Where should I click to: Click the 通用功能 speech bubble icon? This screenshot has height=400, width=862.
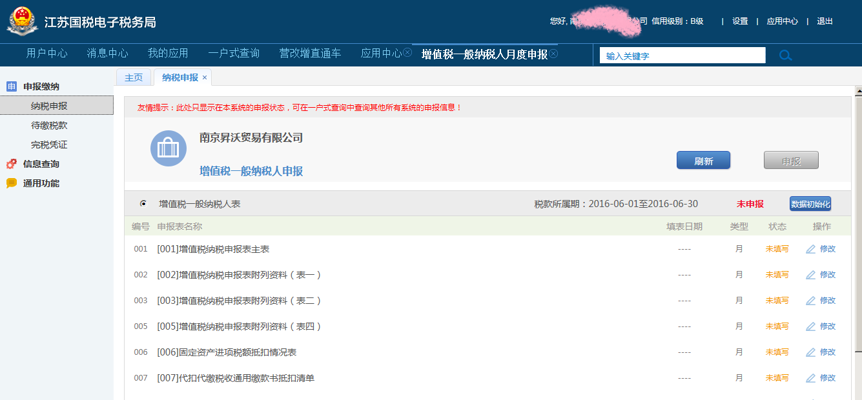12,183
